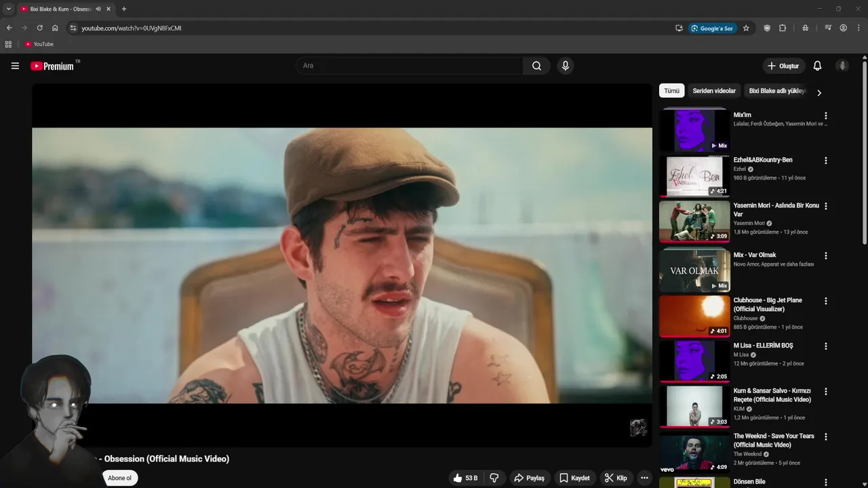Screen dimensions: 868x488
Task: Select Seriden videolar filter chip
Action: click(714, 91)
